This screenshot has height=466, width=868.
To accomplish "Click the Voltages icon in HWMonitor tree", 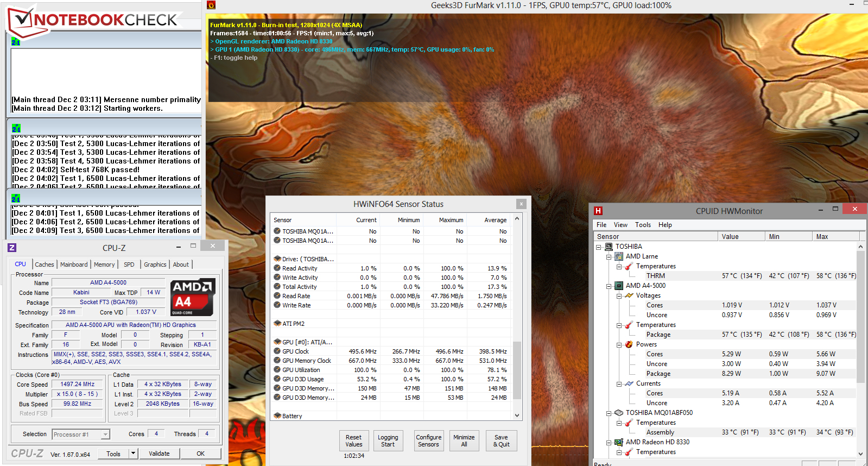I will pyautogui.click(x=629, y=295).
